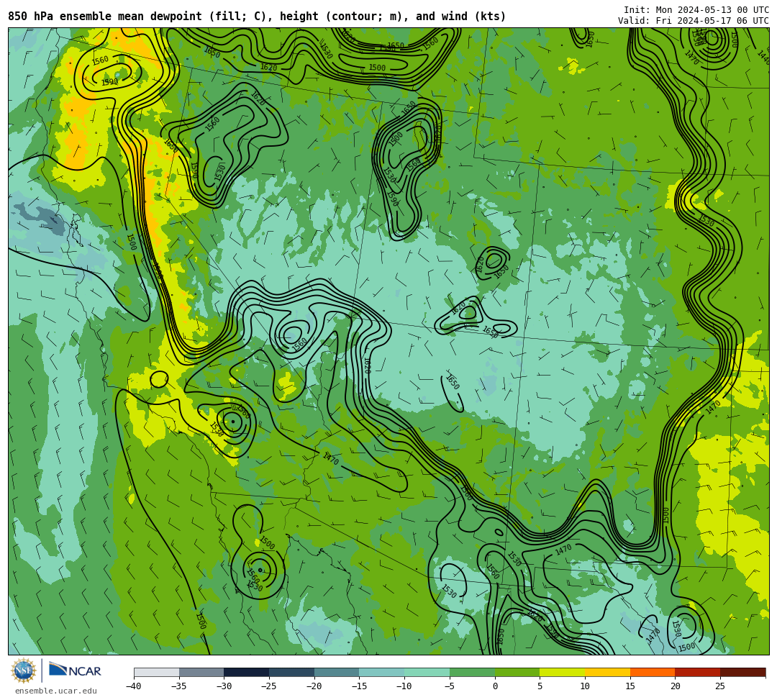Click the colorbar label '-40'

pos(133,686)
